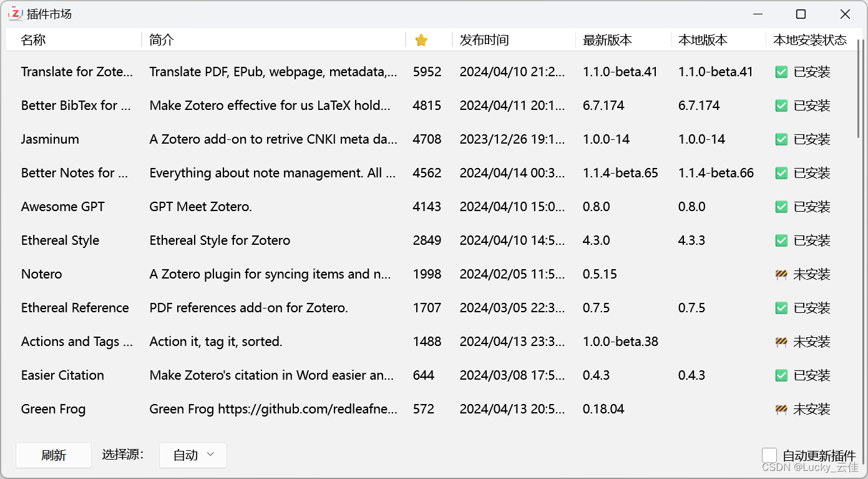
Task: Click star count 572
Action: click(x=424, y=409)
